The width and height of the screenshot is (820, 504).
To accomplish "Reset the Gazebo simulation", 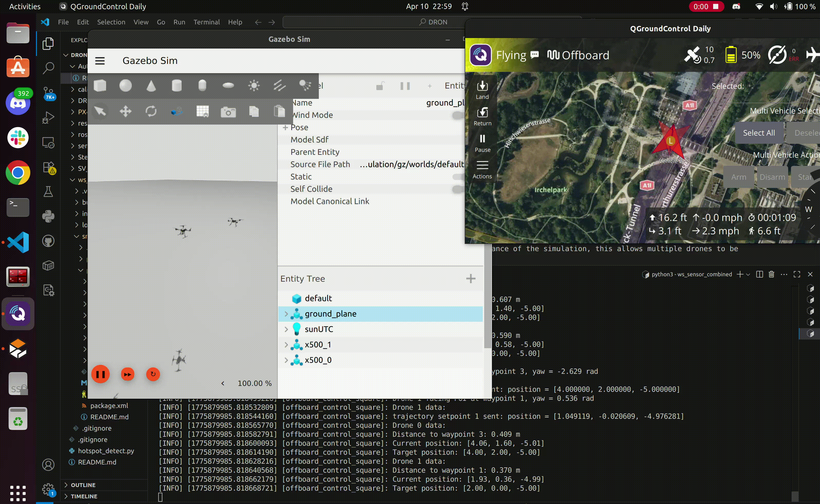I will point(153,374).
